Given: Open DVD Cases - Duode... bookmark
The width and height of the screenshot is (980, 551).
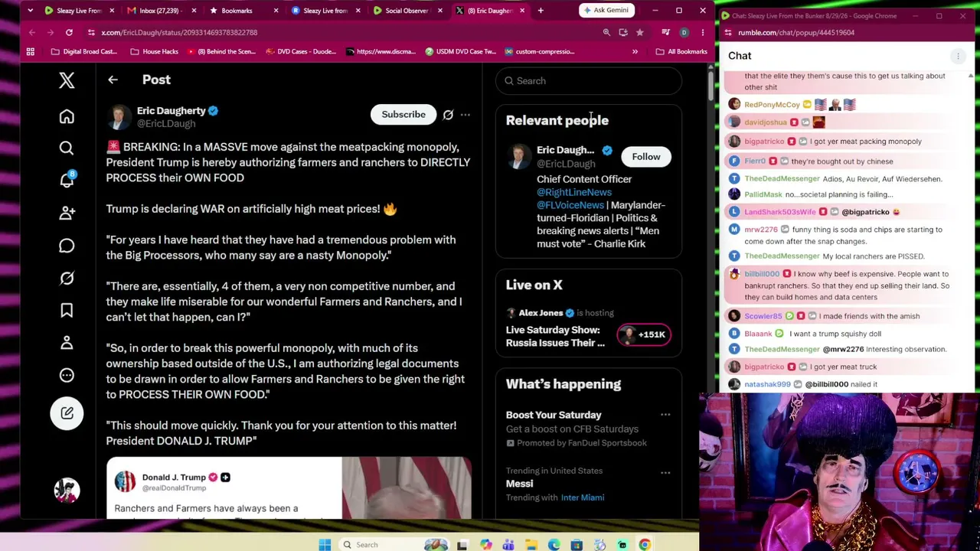Looking at the screenshot, I should click(301, 52).
